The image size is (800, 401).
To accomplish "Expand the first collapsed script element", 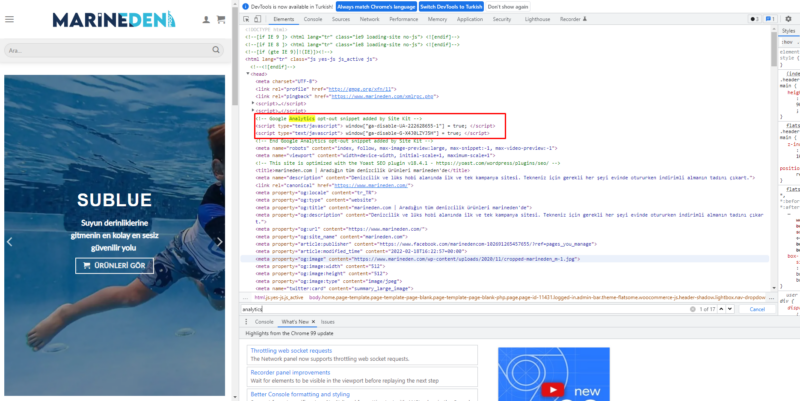I will tap(253, 103).
